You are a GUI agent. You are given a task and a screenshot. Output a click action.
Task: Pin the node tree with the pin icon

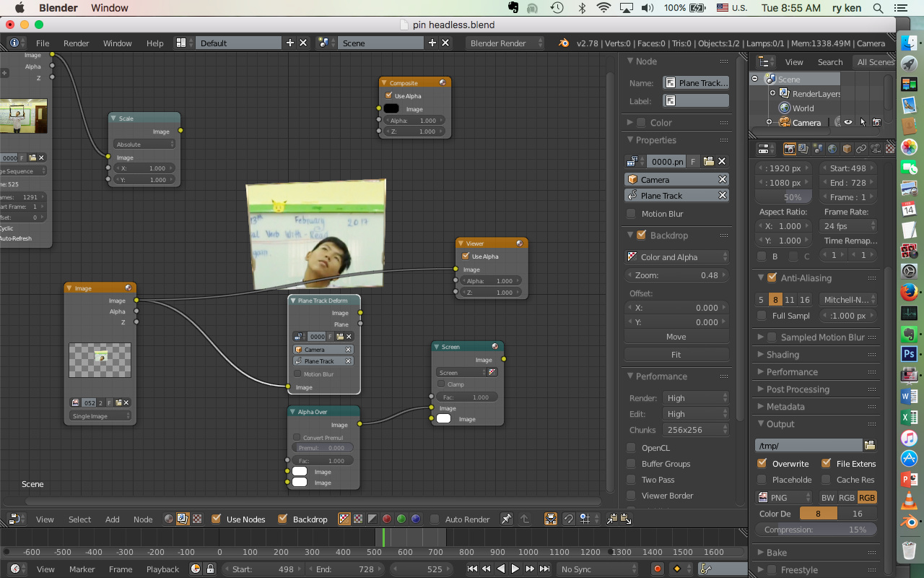pos(507,519)
